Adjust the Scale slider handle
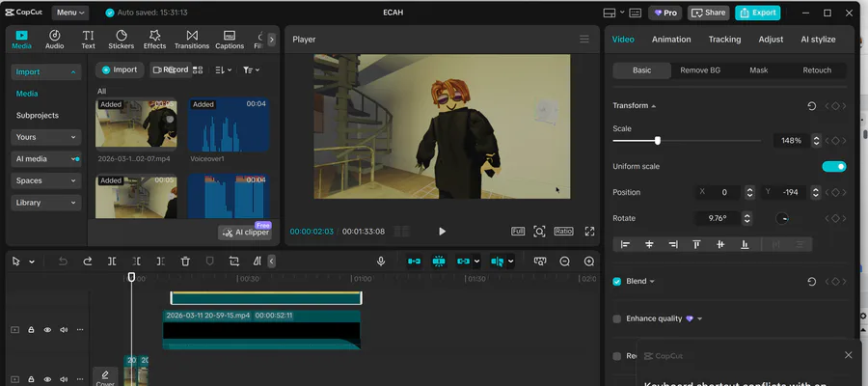Image resolution: width=868 pixels, height=386 pixels. pyautogui.click(x=657, y=141)
